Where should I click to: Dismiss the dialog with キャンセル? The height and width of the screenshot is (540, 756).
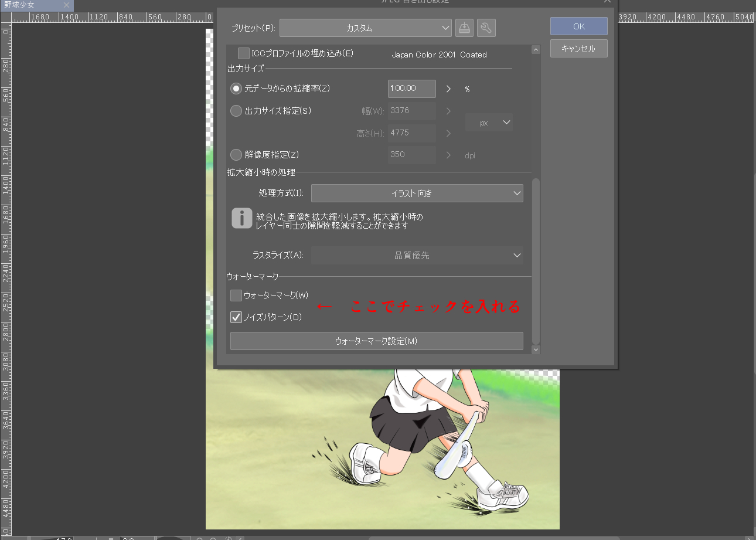coord(578,48)
